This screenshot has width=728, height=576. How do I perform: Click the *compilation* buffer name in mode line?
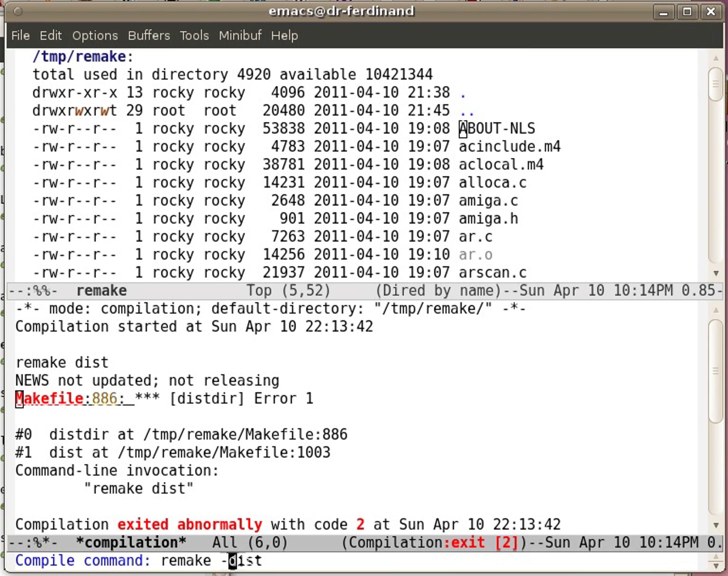click(131, 543)
